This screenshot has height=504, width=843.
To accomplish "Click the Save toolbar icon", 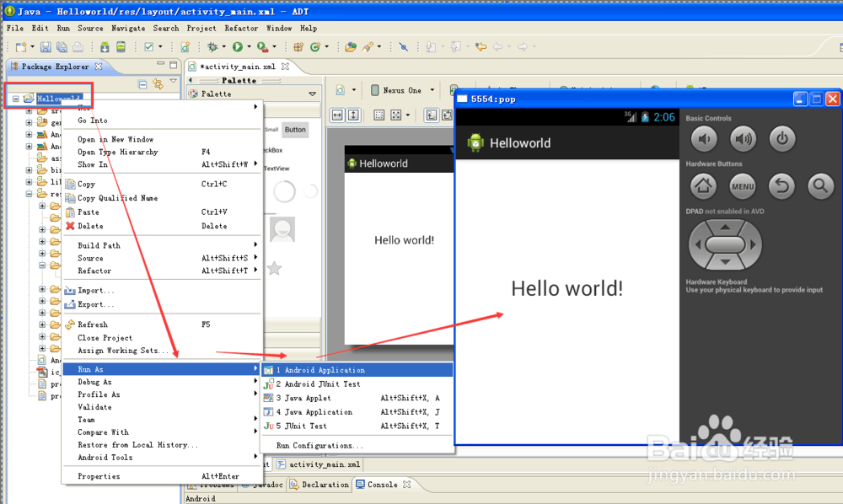I will point(46,47).
